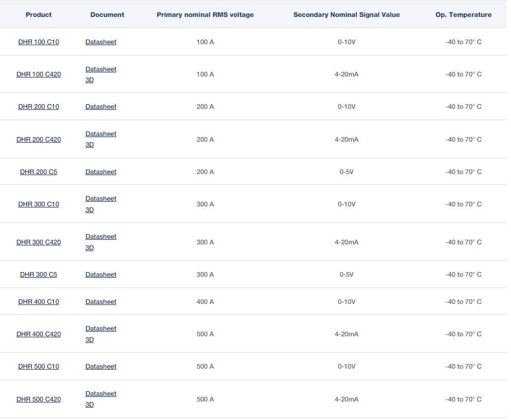View the 3D file for DHR 400 C420
Screen dimensions: 511x420
point(89,340)
